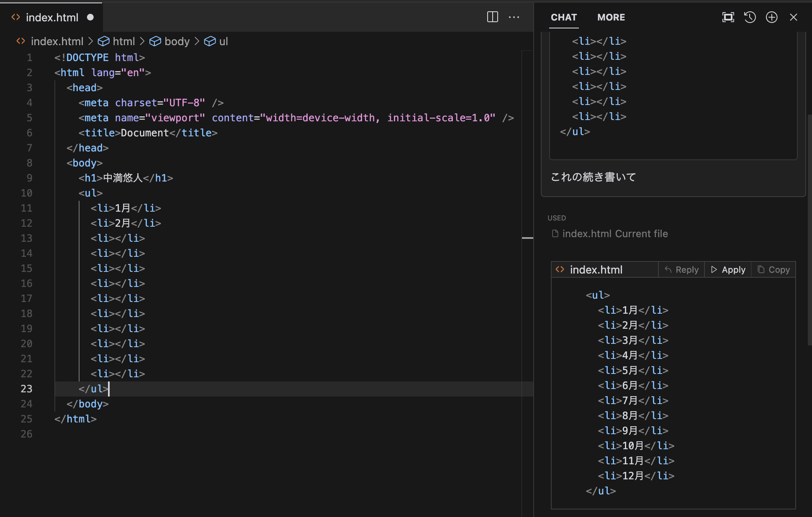Copy the index.html code block

(x=773, y=270)
